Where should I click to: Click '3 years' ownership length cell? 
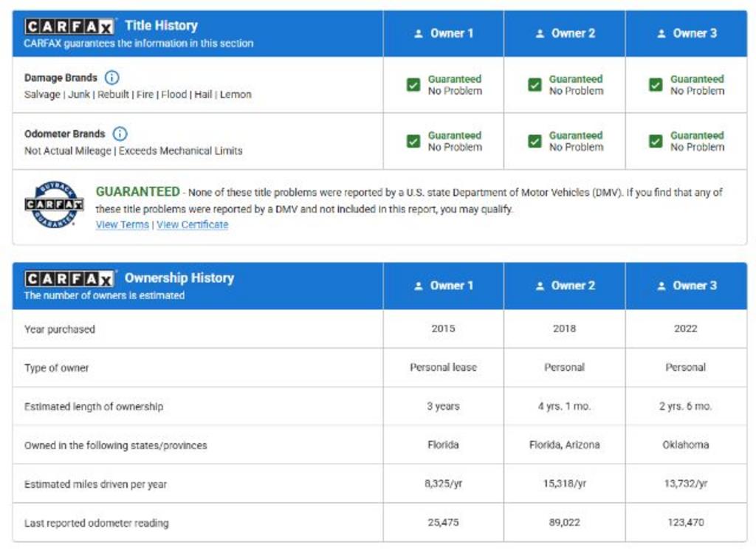click(443, 406)
